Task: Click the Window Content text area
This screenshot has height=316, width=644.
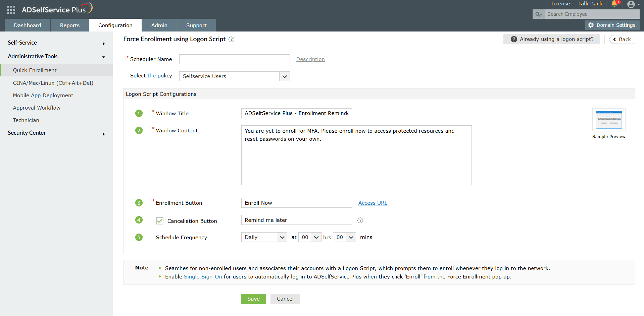Action: [356, 155]
